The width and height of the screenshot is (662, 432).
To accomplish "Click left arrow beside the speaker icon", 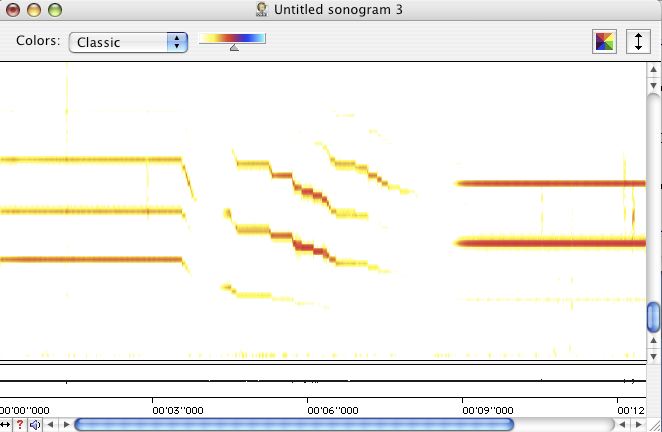I will tap(51, 424).
